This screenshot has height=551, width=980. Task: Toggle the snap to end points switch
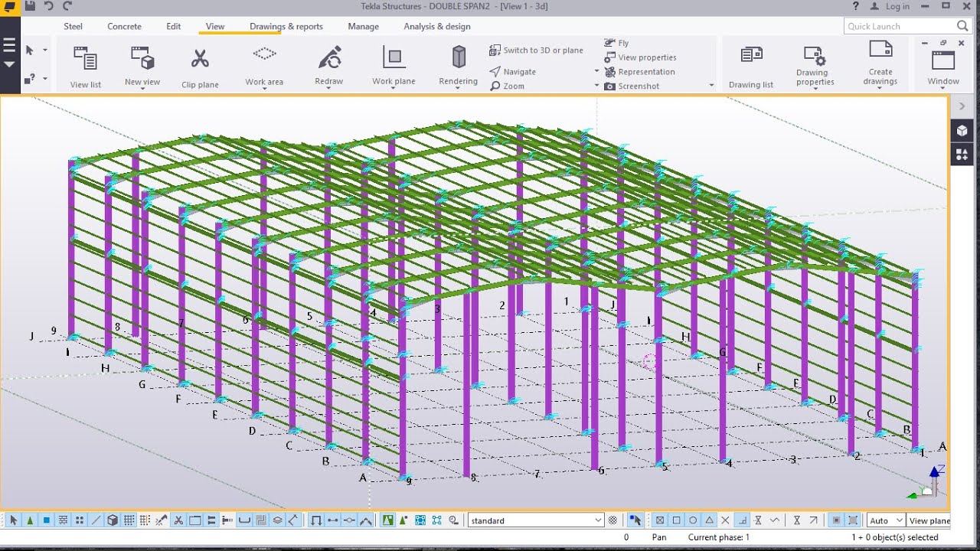(676, 520)
